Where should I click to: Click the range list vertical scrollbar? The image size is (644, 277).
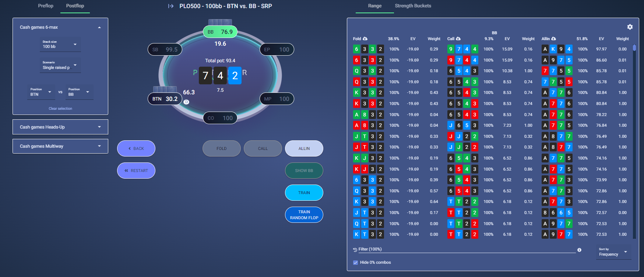click(634, 141)
